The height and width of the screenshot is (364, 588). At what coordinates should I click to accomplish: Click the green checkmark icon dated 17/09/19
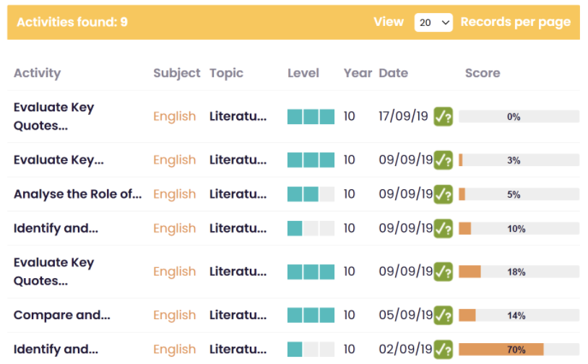click(x=443, y=116)
